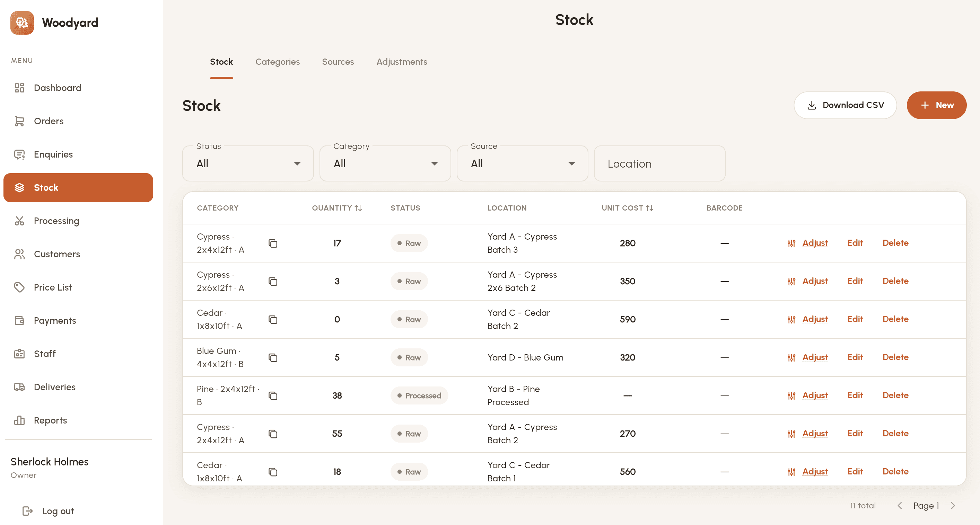980x525 pixels.
Task: Copy icon for Cypress 2x4x12ft Batch 3 row
Action: tap(273, 243)
